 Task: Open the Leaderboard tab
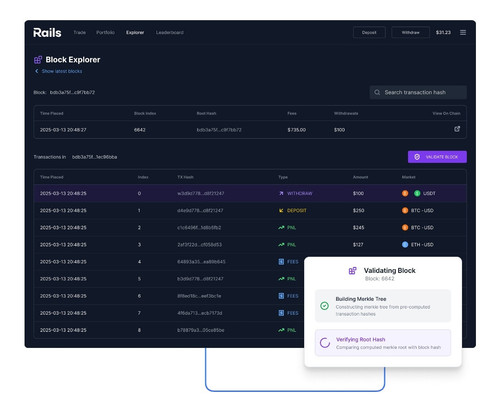[170, 32]
